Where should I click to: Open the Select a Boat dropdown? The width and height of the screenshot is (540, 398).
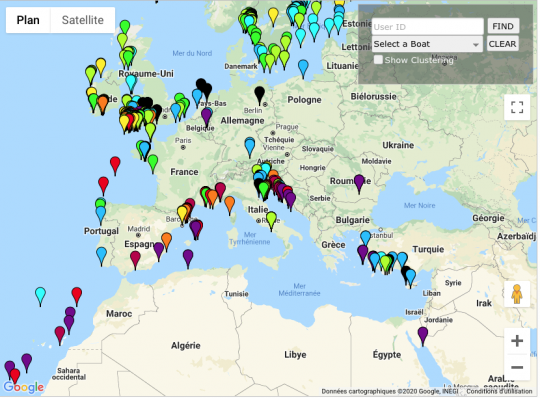427,44
